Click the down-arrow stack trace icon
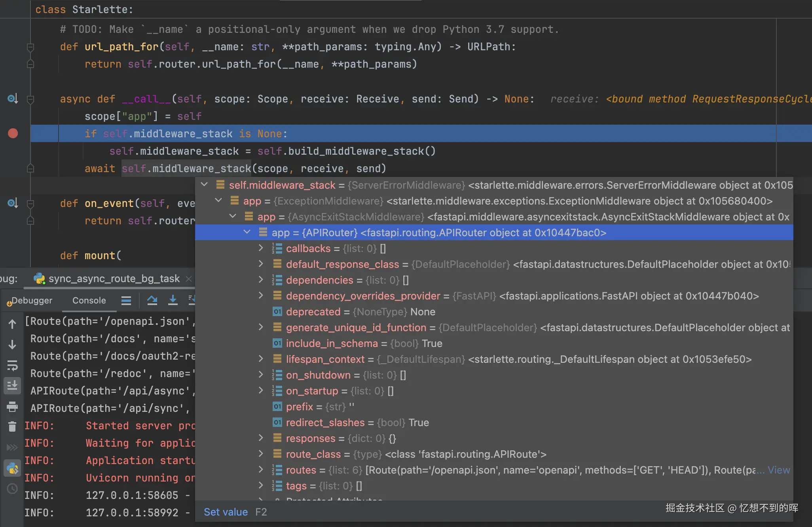The height and width of the screenshot is (527, 812). point(12,345)
